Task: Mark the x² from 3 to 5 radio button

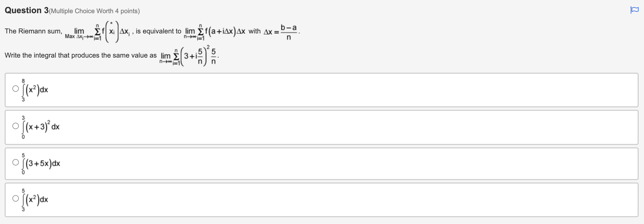Action: [16, 198]
